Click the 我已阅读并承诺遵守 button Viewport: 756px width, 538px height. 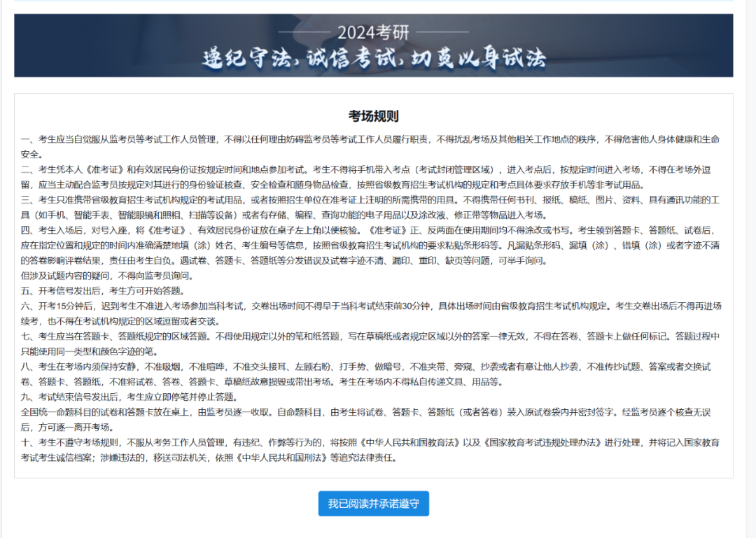click(373, 504)
